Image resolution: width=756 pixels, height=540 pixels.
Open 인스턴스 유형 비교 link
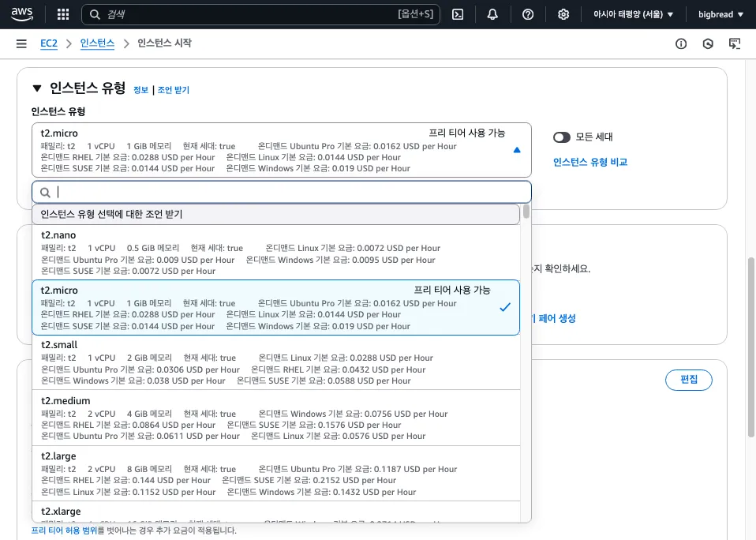590,162
